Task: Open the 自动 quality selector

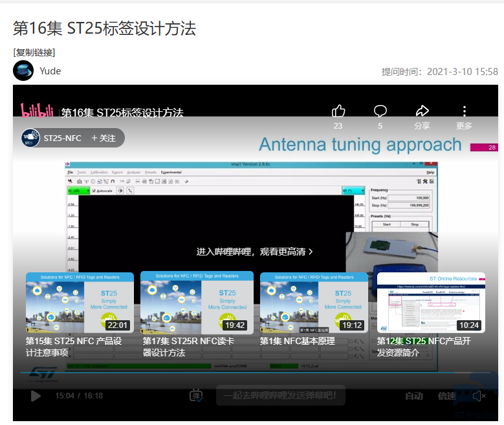Action: (x=413, y=396)
